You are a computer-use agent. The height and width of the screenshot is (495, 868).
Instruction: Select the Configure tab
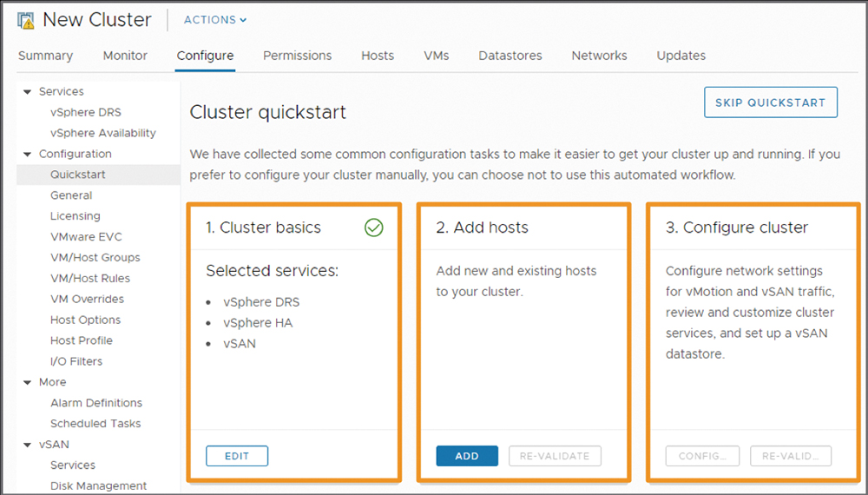(x=205, y=56)
